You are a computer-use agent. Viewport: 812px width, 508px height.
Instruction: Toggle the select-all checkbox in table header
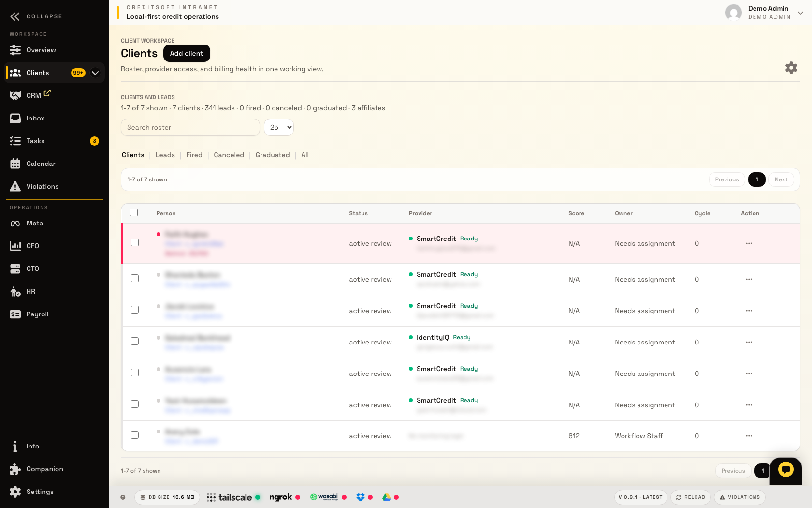click(134, 212)
